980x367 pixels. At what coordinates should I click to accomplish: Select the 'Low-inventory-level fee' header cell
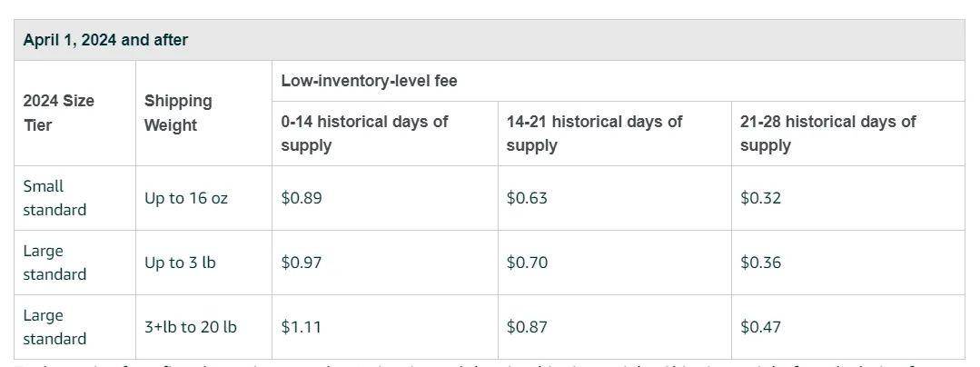[369, 81]
